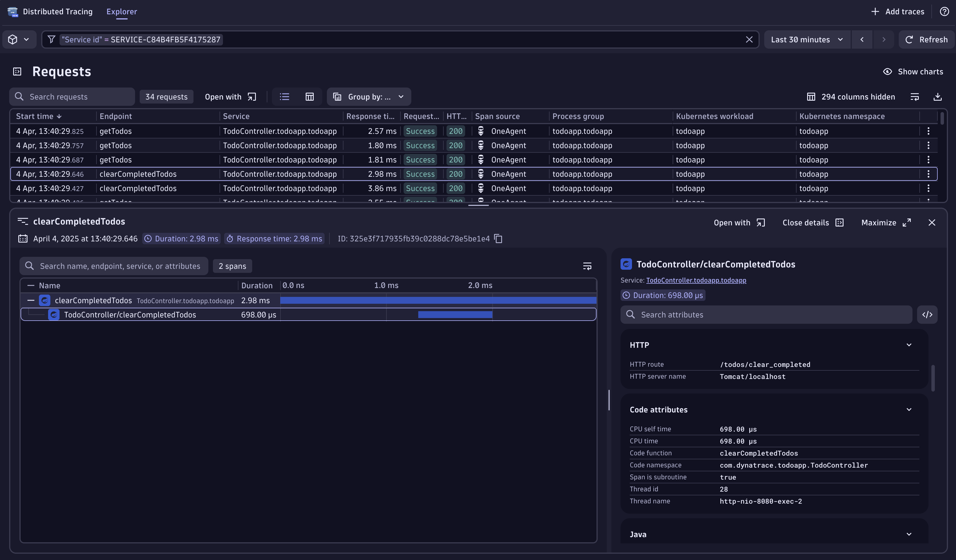Toggle the Java attributes section chevron
The image size is (956, 560).
click(x=908, y=534)
